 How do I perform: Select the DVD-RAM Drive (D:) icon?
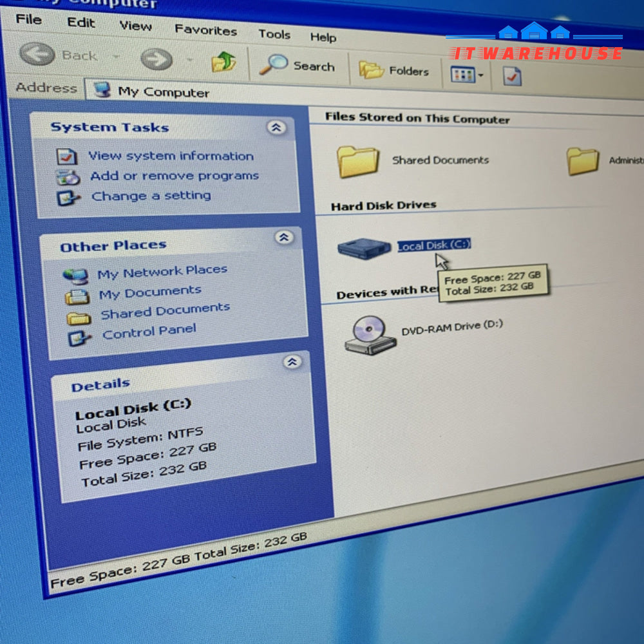370,335
